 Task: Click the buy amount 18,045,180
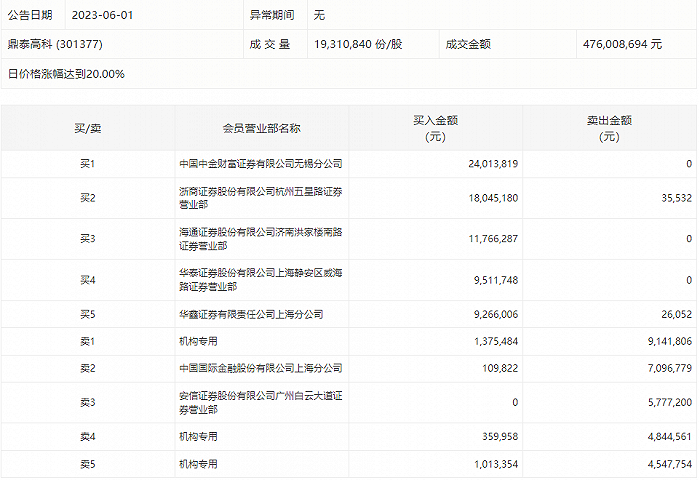(493, 198)
